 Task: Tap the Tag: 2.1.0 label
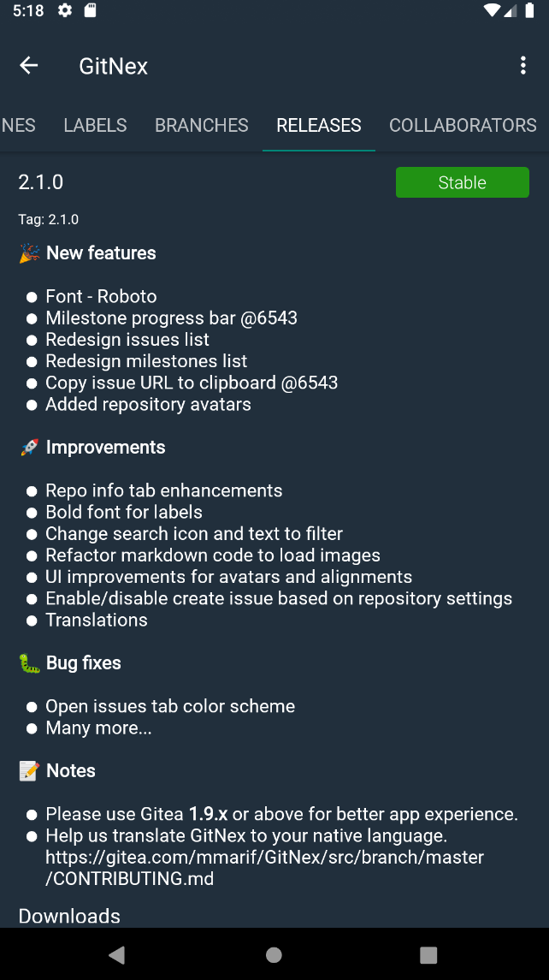pos(49,220)
